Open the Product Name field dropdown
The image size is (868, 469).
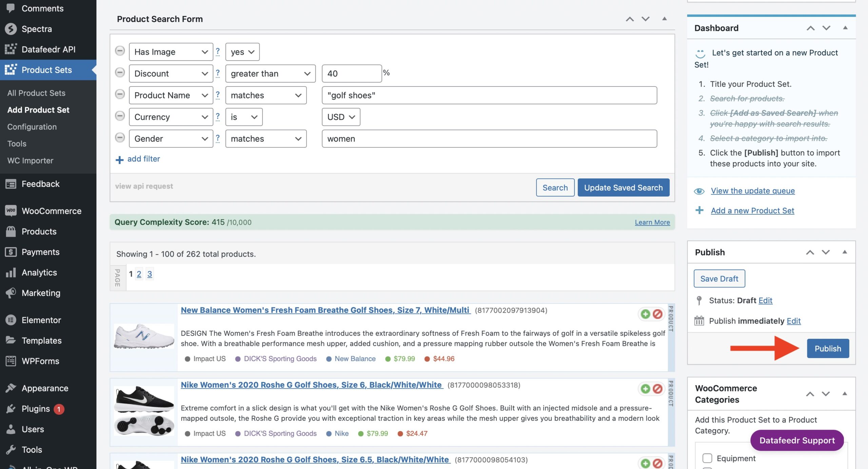171,95
